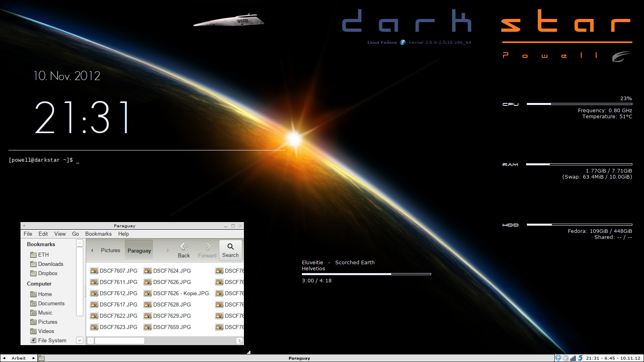Click the music track progress bar
The image size is (644, 362).
(366, 274)
